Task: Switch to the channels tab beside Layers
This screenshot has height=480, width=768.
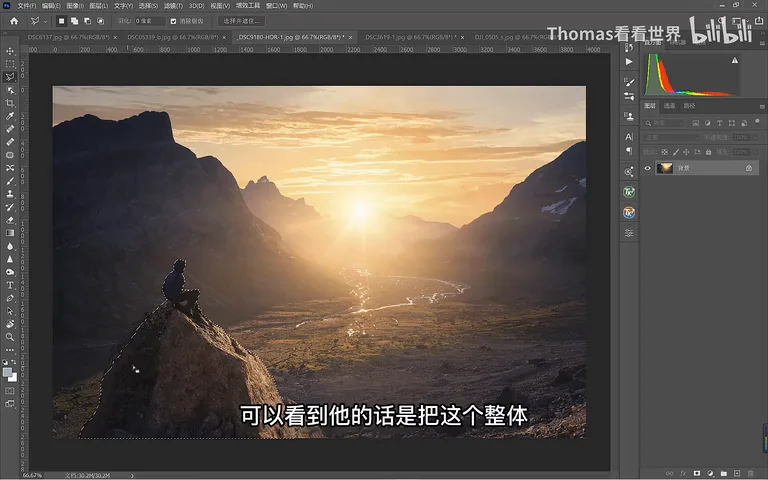Action: click(x=669, y=106)
